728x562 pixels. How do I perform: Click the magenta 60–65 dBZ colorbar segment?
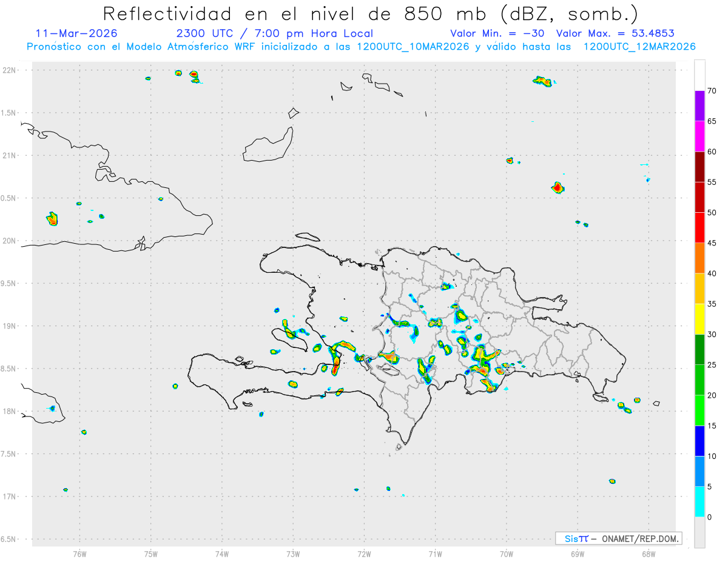699,136
